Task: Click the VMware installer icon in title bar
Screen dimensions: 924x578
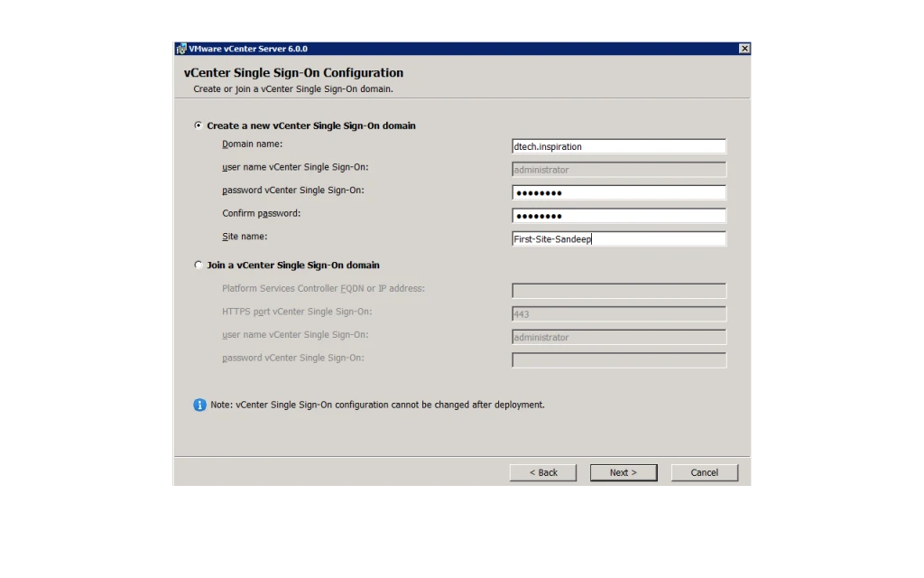Action: [x=180, y=49]
